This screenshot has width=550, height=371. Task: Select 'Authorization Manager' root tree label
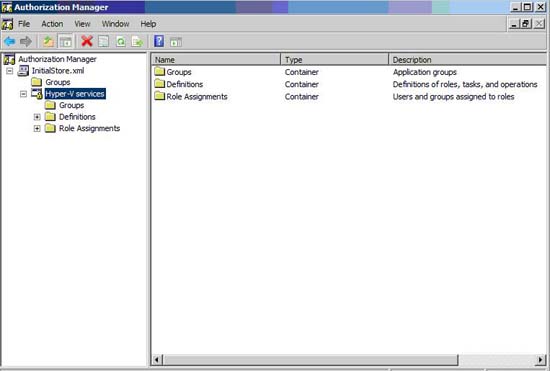[x=57, y=59]
